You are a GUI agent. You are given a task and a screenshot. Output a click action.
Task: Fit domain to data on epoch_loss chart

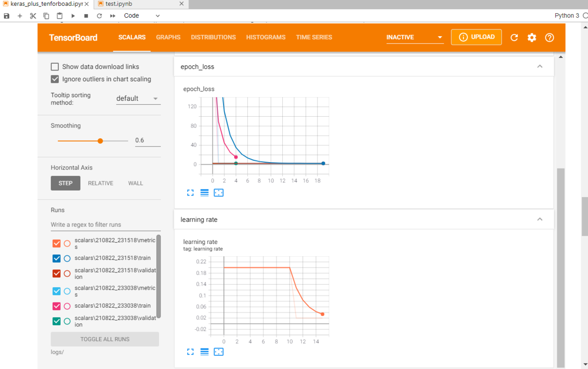pos(219,193)
